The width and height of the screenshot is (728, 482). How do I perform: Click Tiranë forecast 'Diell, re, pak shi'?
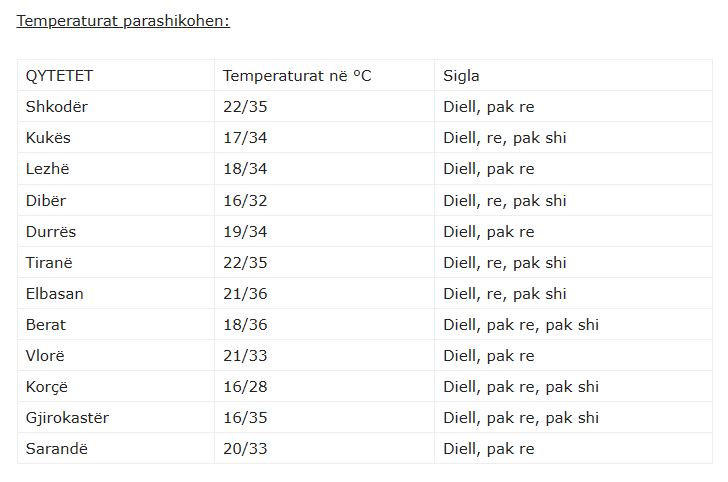(x=505, y=262)
